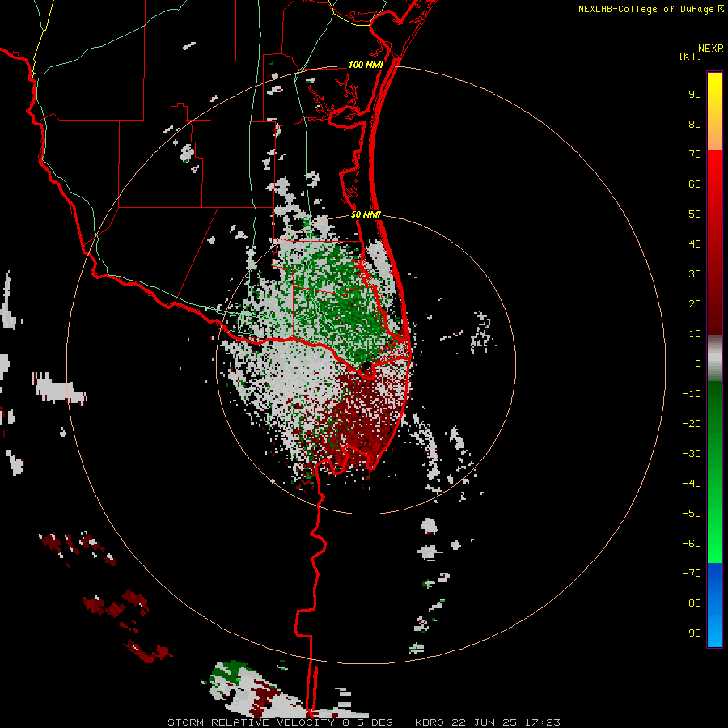728x728 pixels.
Task: Click the -10 scale label
Action: [x=692, y=394]
